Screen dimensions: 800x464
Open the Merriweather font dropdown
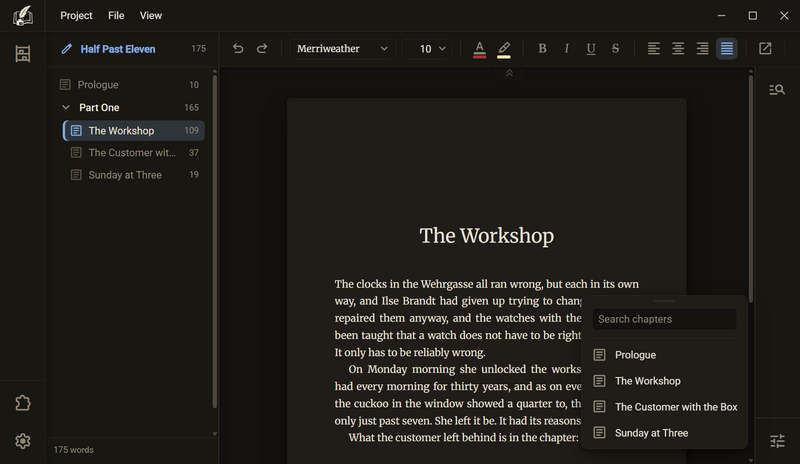point(342,48)
